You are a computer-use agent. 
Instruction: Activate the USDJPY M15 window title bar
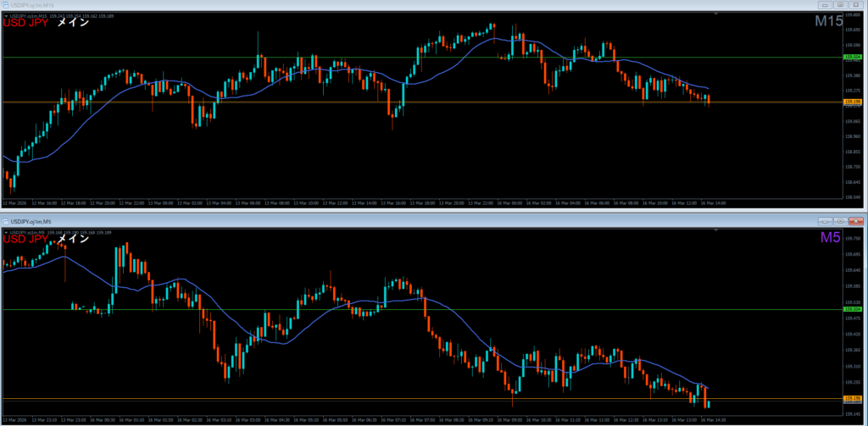[x=339, y=5]
